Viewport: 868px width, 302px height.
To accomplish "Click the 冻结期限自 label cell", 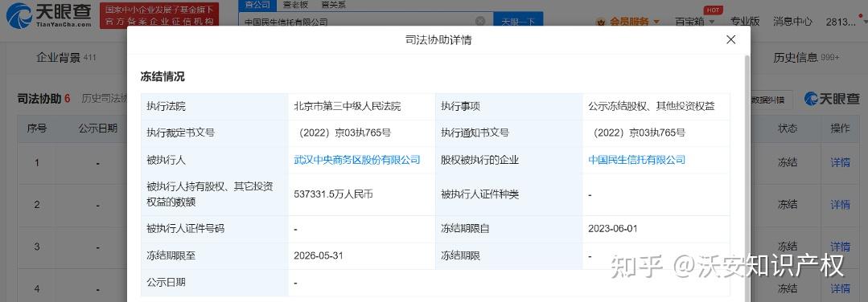I will [509, 228].
